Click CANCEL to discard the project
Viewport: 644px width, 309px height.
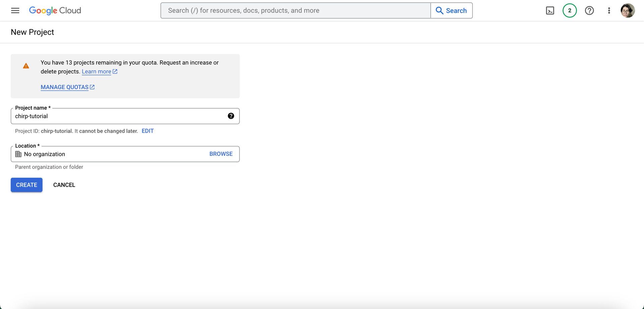click(64, 185)
